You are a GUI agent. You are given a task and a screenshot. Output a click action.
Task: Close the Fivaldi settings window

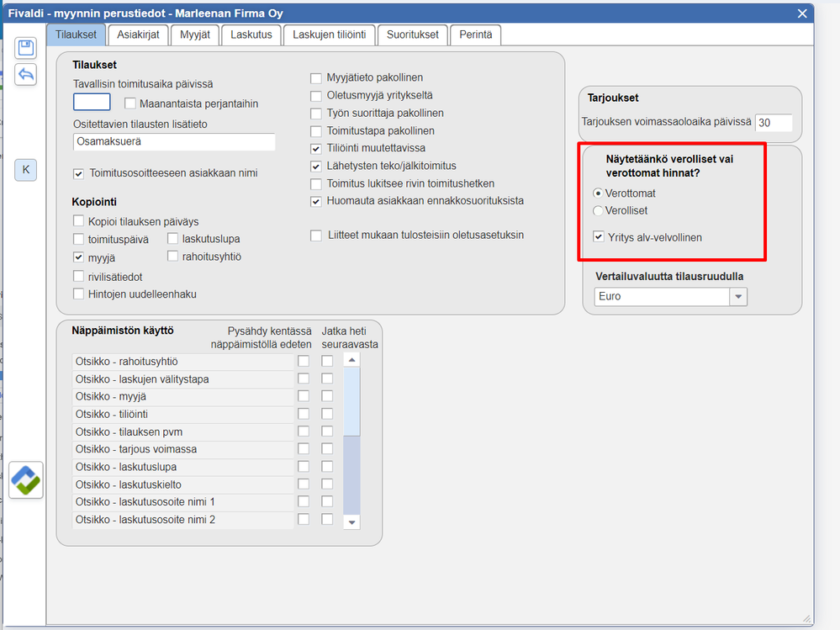(802, 13)
